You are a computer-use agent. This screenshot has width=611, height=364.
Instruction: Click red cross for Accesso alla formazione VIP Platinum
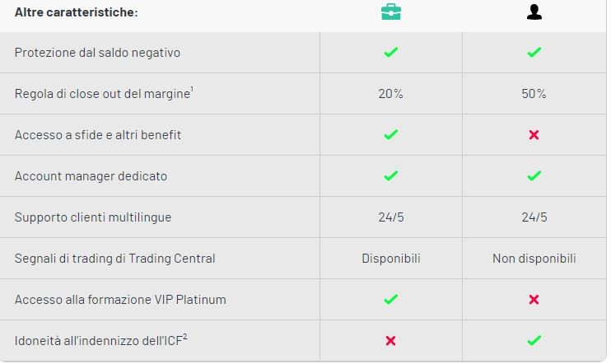click(534, 299)
